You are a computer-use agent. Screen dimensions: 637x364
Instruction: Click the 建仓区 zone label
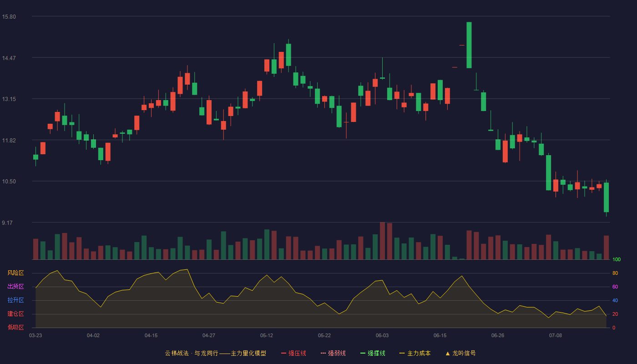(x=15, y=314)
